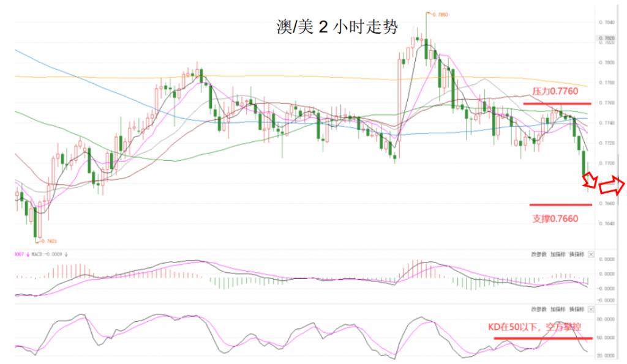Click 换指标 in the MACD indicator panel
The image size is (627, 364).
(577, 254)
